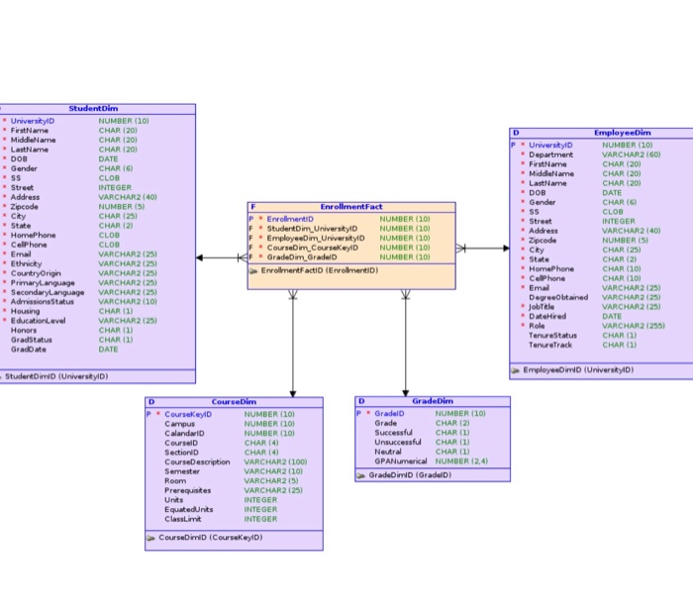Select the Prerequisites column in CourseDim
This screenshot has height=616, width=693.
click(x=187, y=490)
